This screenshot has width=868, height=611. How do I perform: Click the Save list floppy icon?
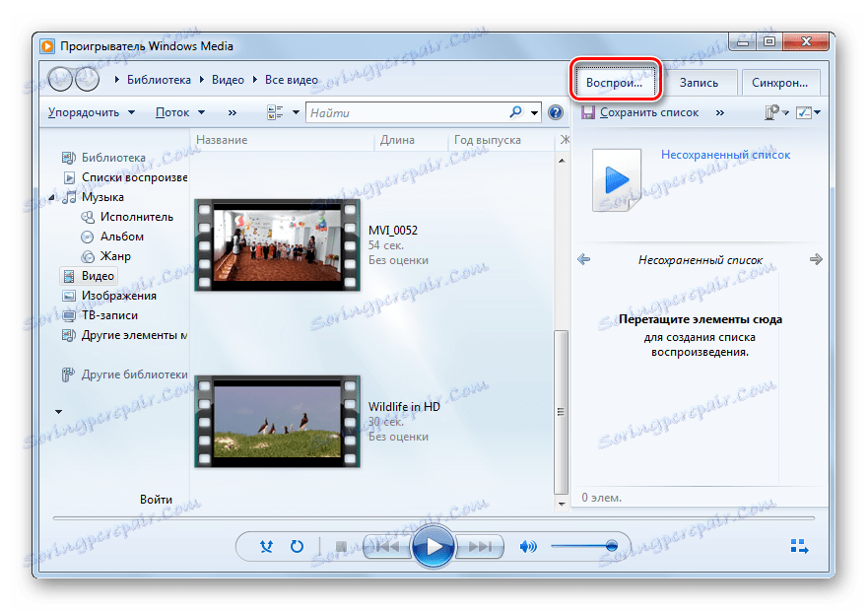coord(588,112)
